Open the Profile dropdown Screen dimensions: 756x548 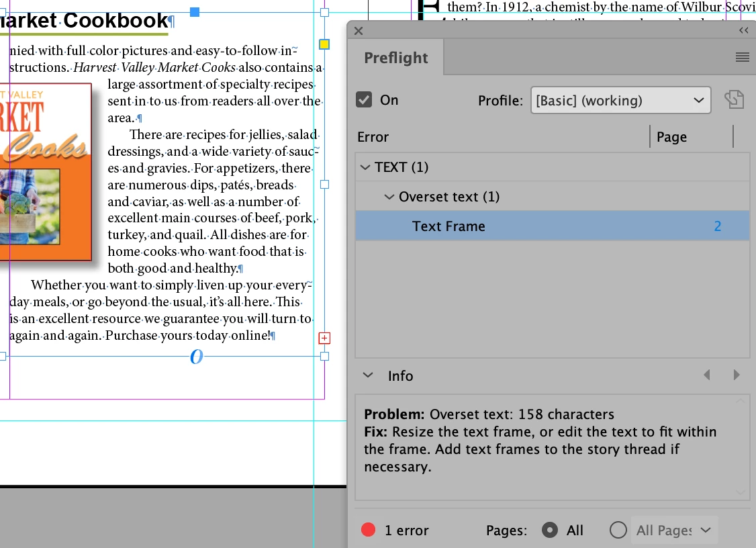click(620, 100)
